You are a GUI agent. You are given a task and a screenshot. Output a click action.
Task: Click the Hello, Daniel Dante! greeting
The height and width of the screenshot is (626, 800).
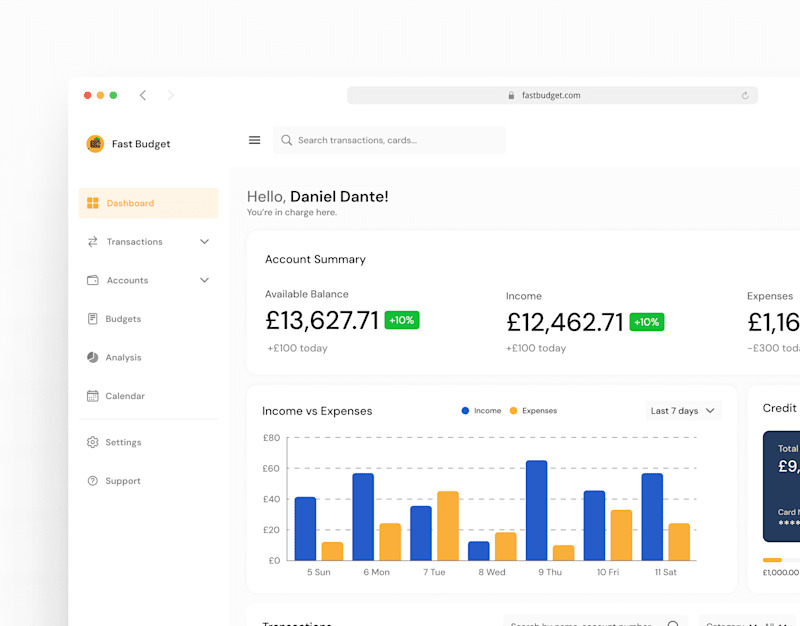(x=317, y=196)
